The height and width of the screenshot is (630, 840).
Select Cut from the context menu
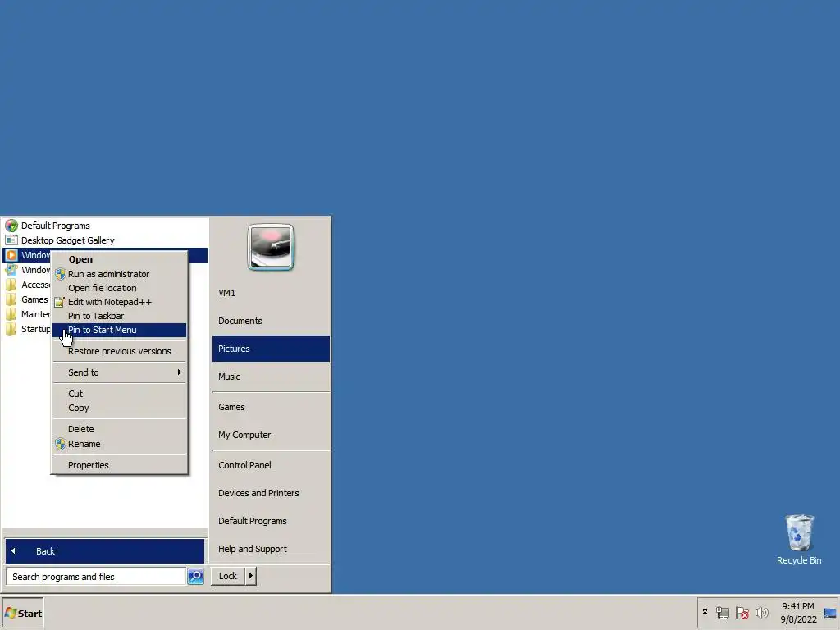[119, 394]
